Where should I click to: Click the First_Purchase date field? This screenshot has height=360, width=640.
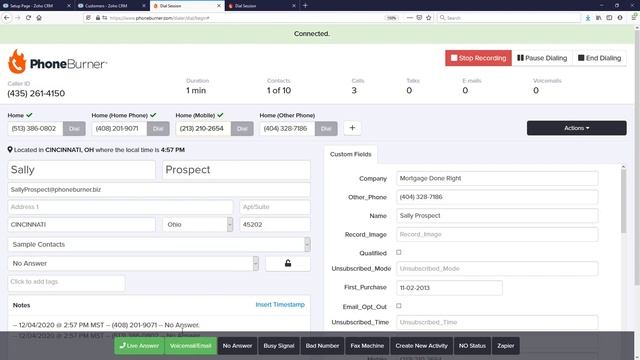click(449, 288)
